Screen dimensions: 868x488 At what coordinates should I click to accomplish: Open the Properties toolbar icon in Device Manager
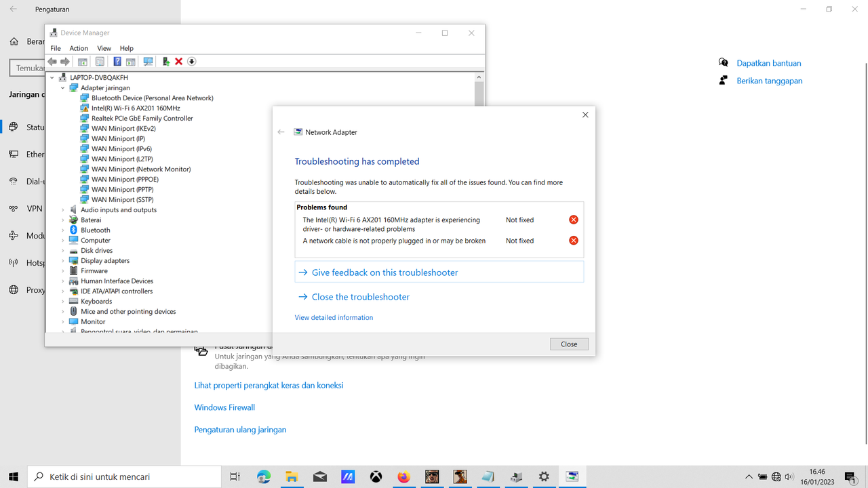tap(100, 62)
